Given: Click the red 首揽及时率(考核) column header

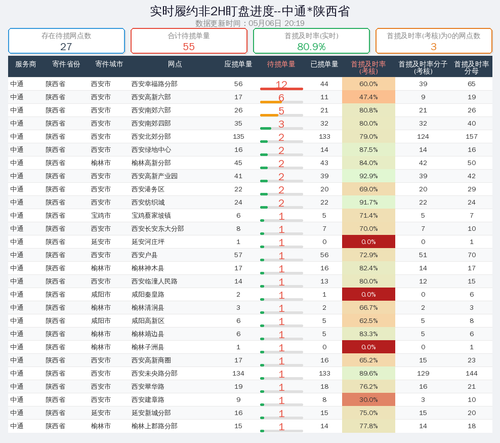Looking at the screenshot, I should coord(368,67).
